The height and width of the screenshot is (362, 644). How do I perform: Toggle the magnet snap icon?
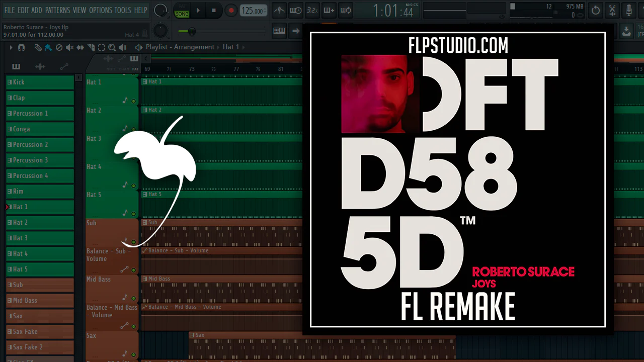coord(21,47)
